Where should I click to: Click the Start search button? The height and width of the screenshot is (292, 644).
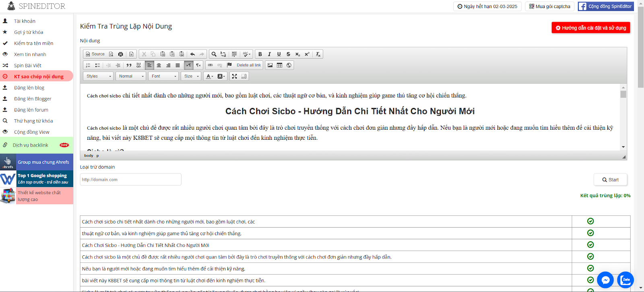point(610,180)
